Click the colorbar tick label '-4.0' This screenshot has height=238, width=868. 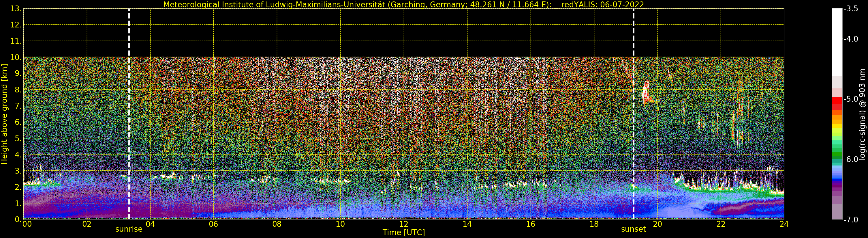click(851, 39)
